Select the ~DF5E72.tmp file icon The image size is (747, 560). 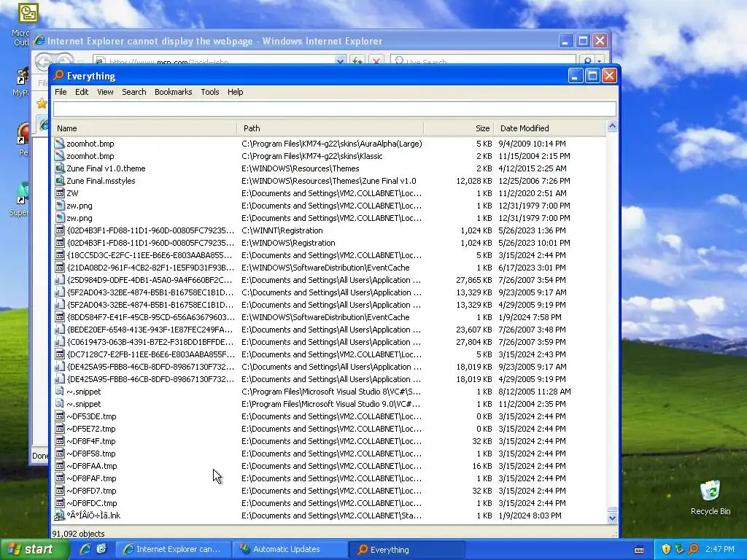click(60, 429)
